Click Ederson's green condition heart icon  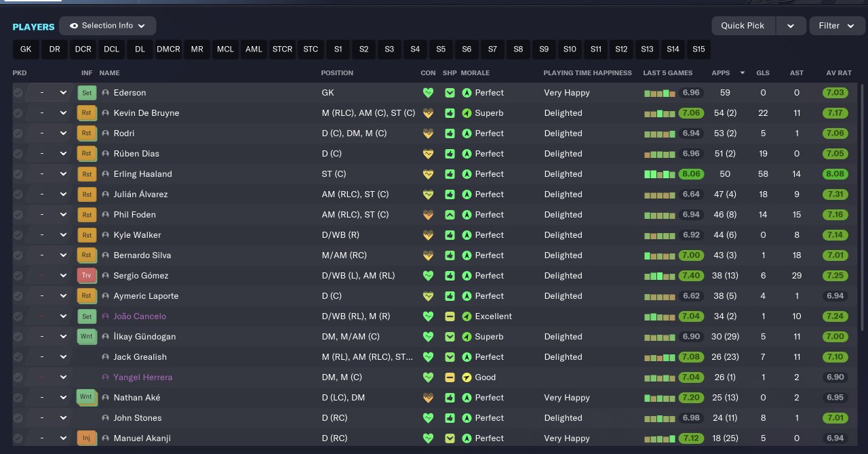[x=428, y=93]
